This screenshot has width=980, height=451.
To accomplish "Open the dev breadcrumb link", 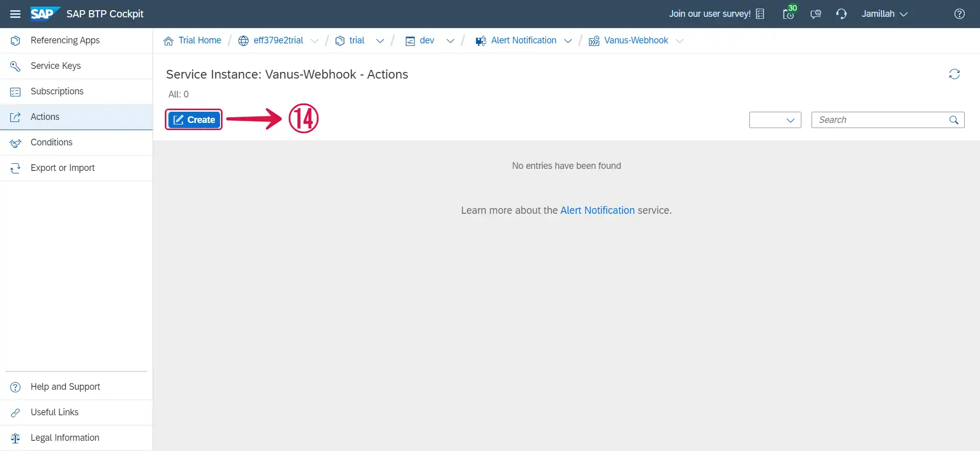I will [x=427, y=40].
